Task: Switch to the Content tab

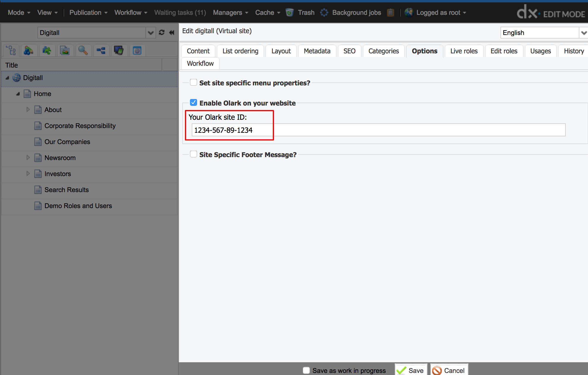Action: [198, 51]
